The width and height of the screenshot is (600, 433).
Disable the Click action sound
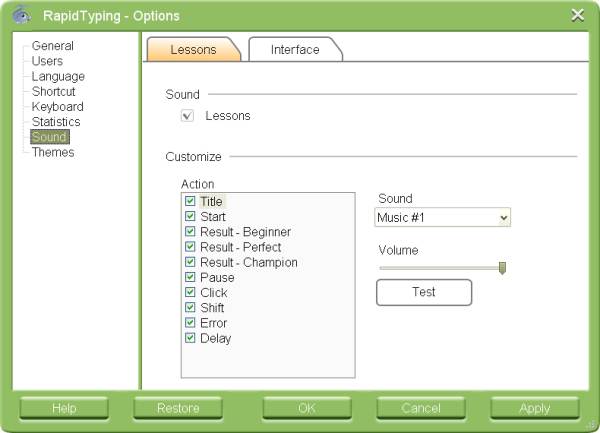tap(190, 292)
